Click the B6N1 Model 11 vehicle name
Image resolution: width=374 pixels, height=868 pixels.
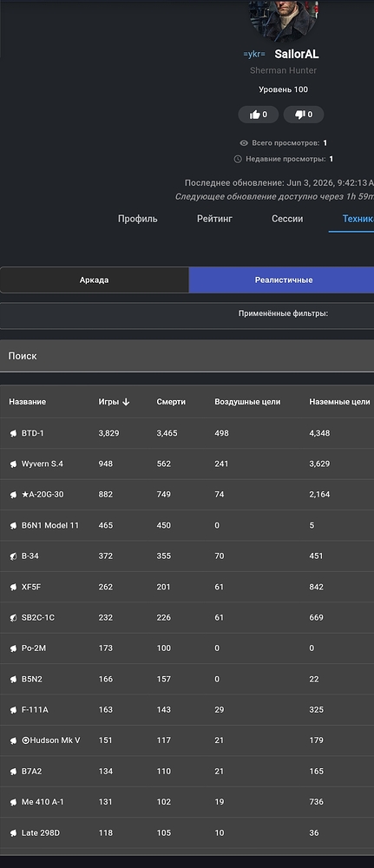[x=50, y=525]
